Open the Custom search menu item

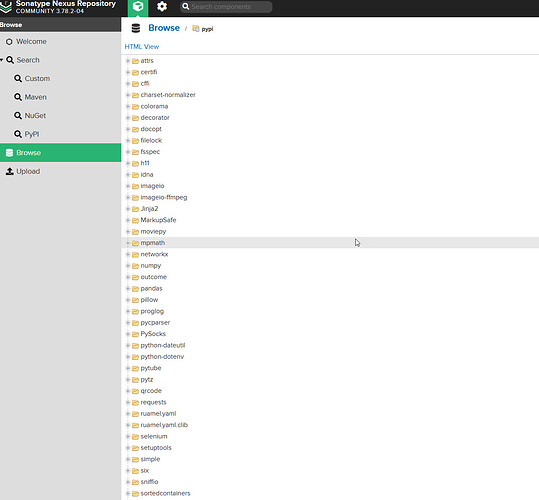(60, 78)
